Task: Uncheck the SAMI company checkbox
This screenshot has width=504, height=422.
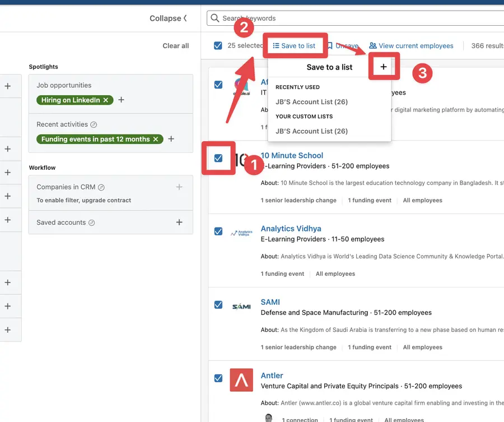Action: click(x=218, y=304)
